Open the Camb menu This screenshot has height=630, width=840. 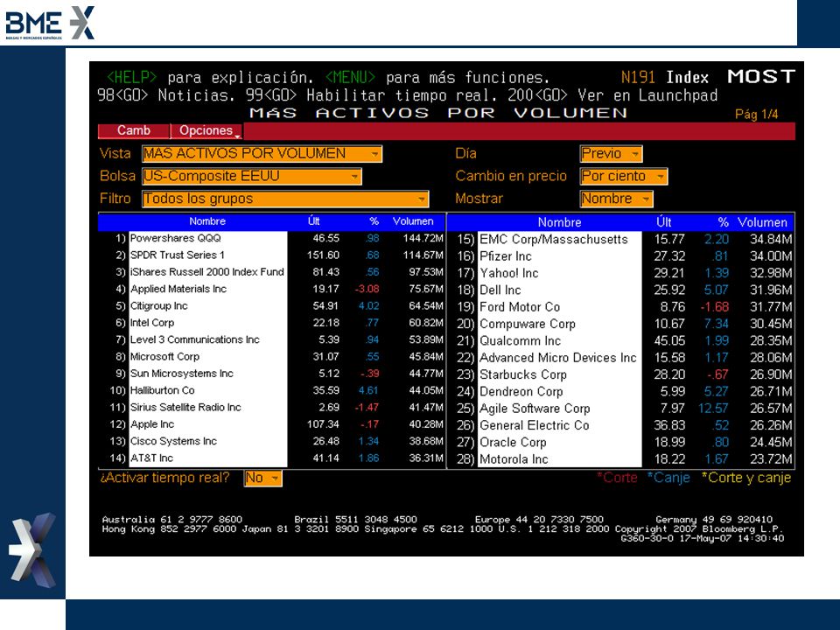pos(134,130)
